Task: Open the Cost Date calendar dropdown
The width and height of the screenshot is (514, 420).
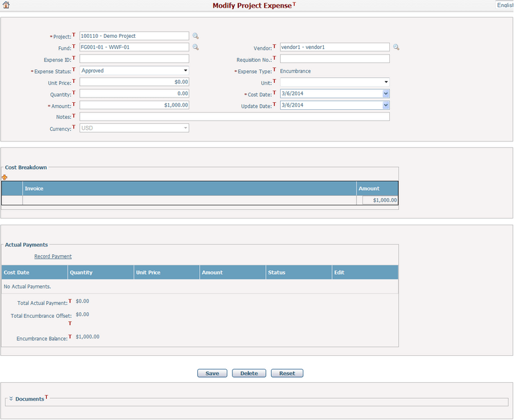Action: tap(386, 94)
